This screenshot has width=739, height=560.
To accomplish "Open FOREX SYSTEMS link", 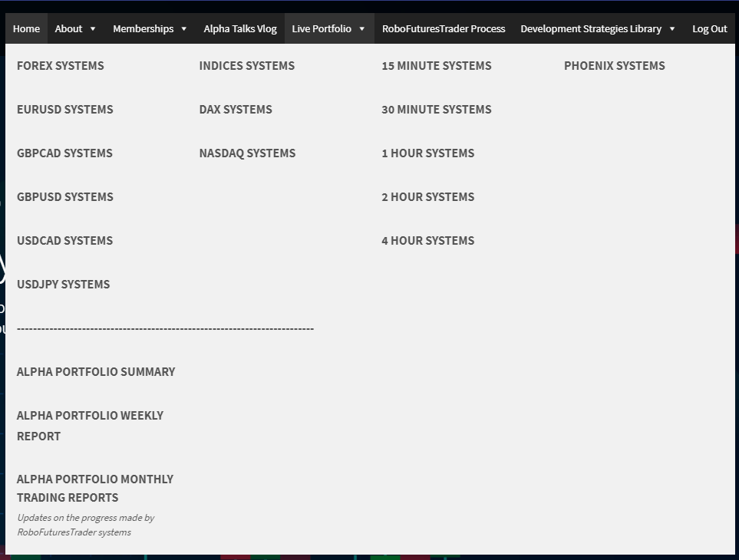I will click(x=61, y=65).
